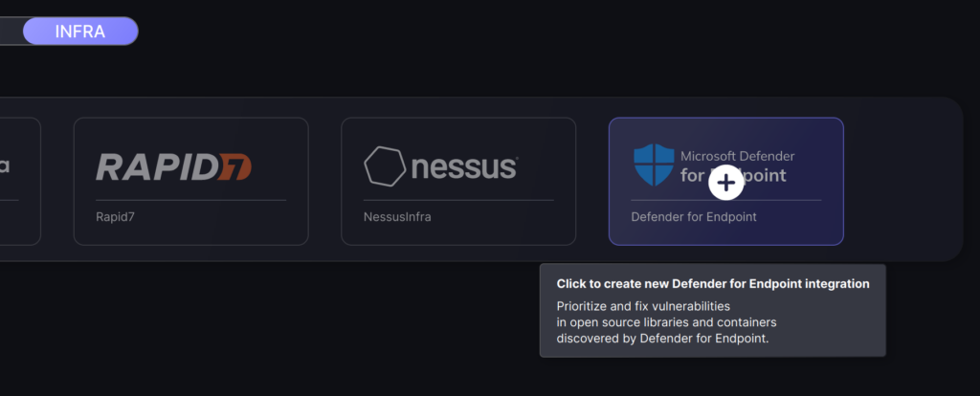
Task: Select the INFRA tab pill
Action: (80, 32)
